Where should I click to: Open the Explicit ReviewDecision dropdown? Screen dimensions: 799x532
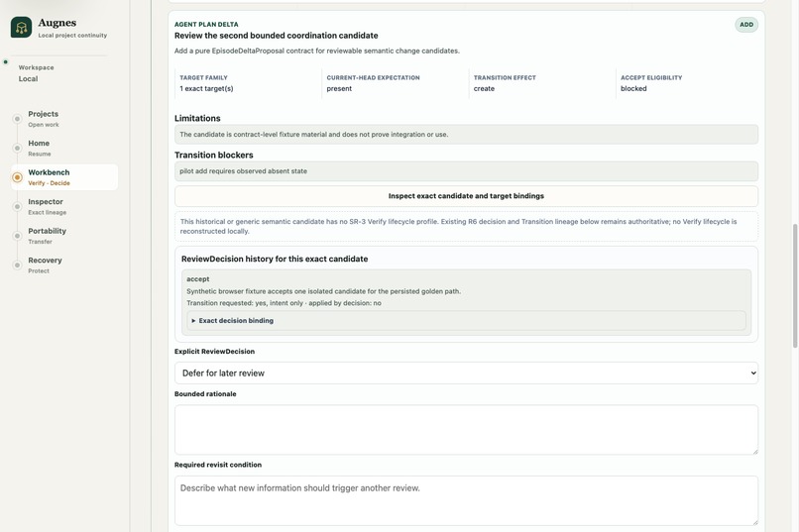pyautogui.click(x=466, y=373)
